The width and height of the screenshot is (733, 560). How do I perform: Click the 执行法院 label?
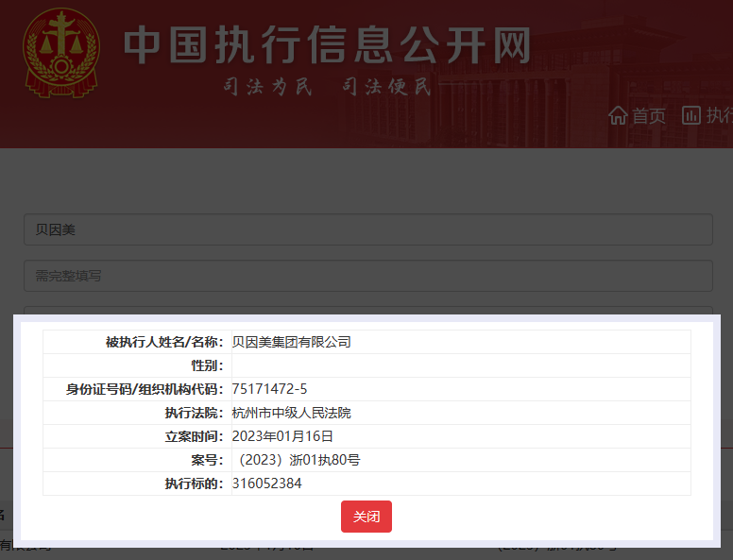pyautogui.click(x=194, y=413)
